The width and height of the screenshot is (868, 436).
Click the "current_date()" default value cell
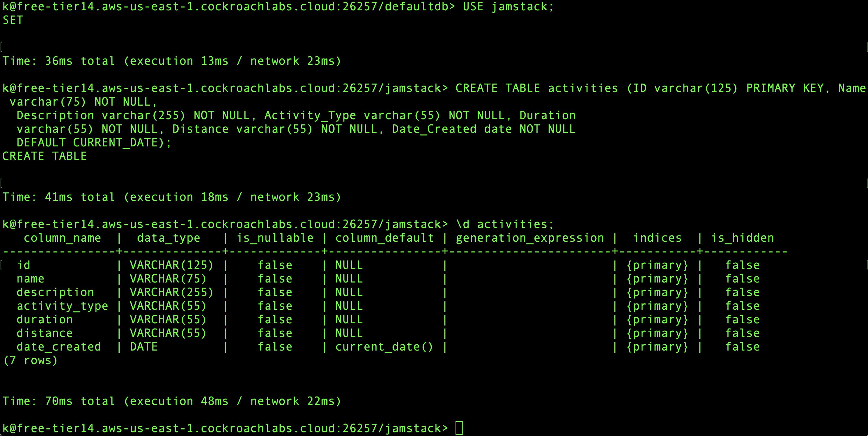point(384,347)
